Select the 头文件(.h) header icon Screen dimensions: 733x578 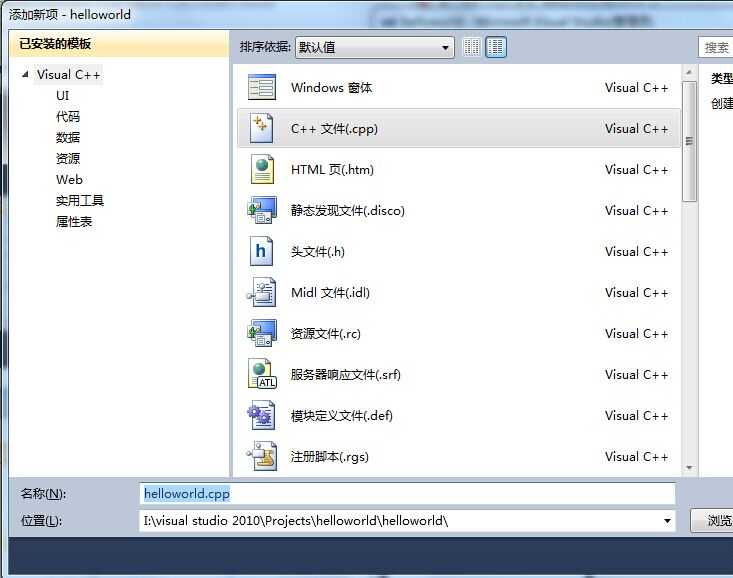(x=261, y=251)
